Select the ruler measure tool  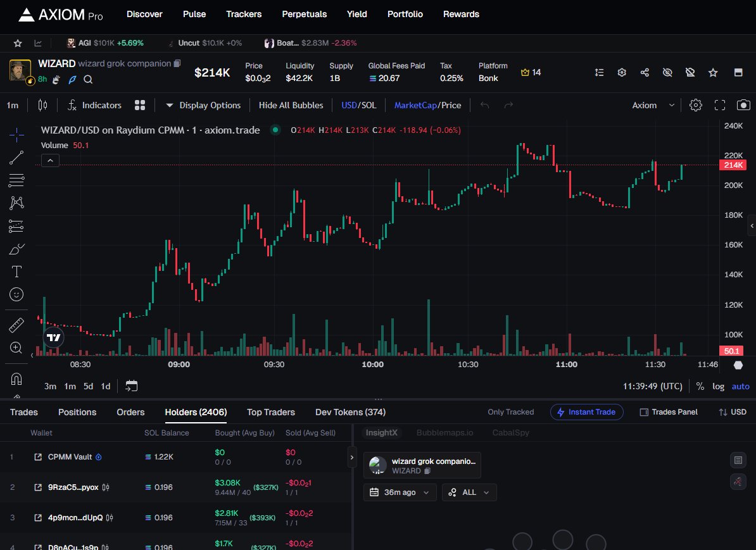(x=16, y=325)
